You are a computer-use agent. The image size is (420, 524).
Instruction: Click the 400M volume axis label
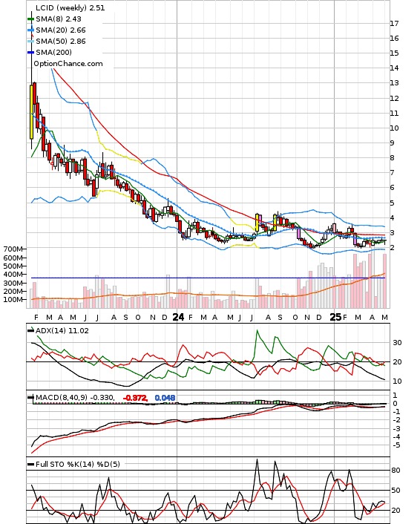click(13, 275)
